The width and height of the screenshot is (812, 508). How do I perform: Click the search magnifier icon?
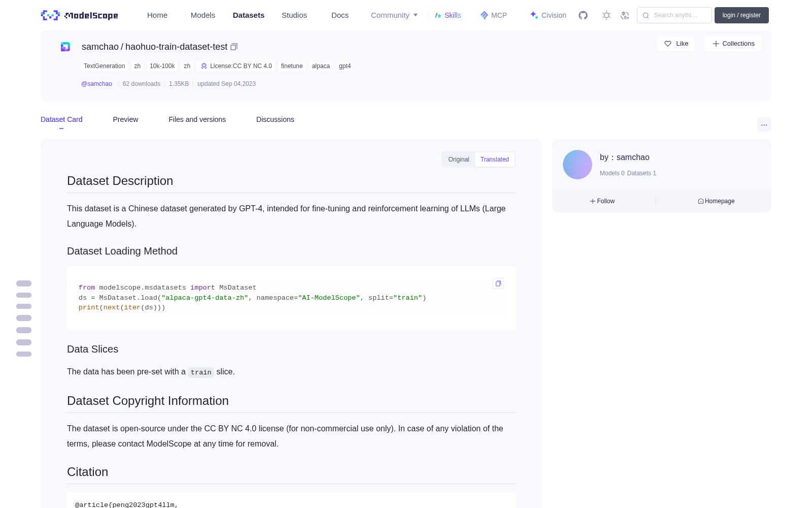[646, 15]
